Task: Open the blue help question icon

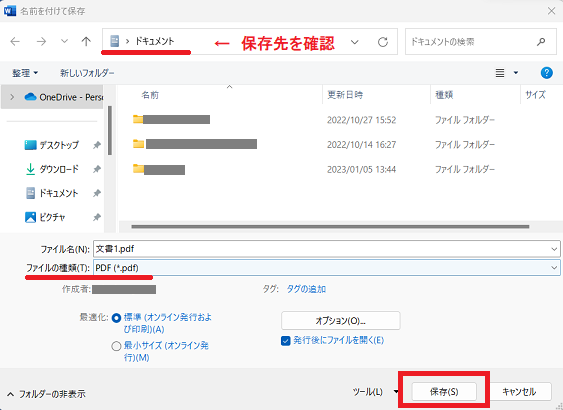Action: (x=546, y=73)
